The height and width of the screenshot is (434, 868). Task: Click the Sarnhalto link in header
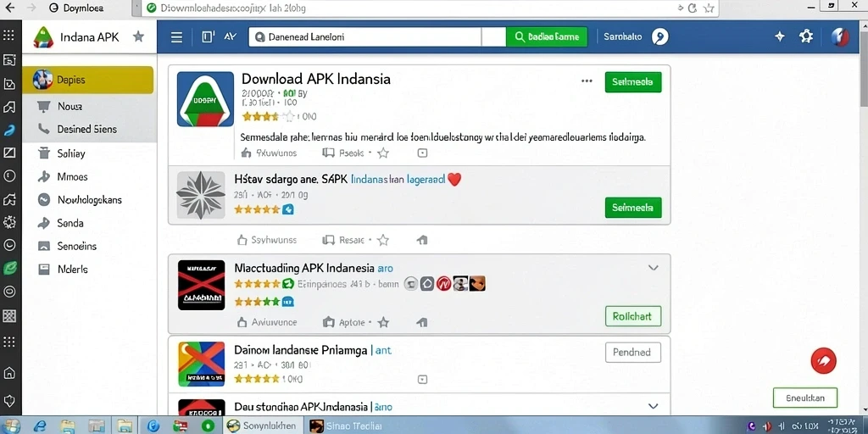click(x=622, y=36)
